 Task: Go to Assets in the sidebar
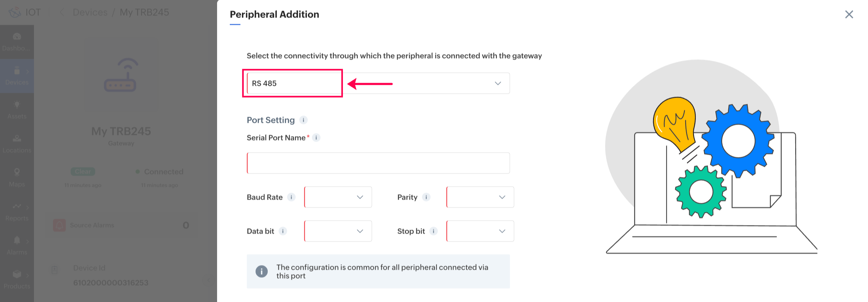click(17, 110)
